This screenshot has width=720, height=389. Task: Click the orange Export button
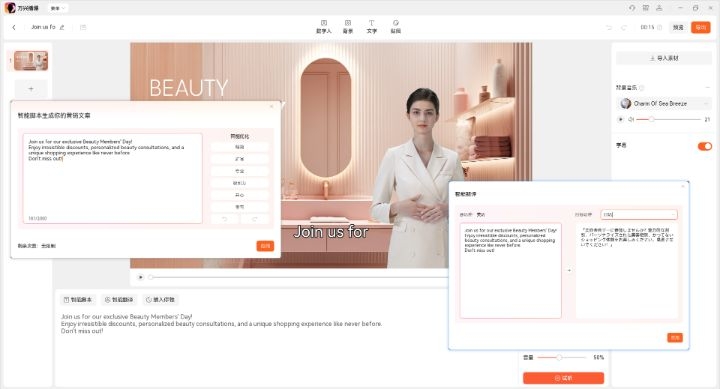coord(700,28)
